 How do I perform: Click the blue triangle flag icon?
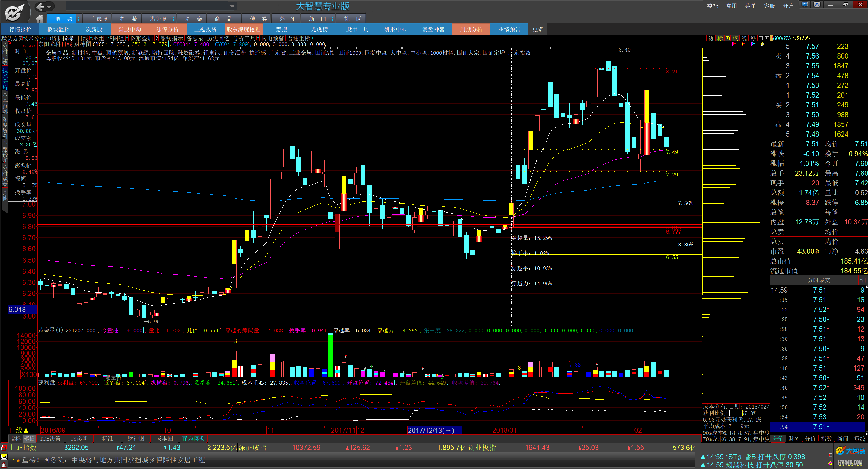click(x=753, y=44)
